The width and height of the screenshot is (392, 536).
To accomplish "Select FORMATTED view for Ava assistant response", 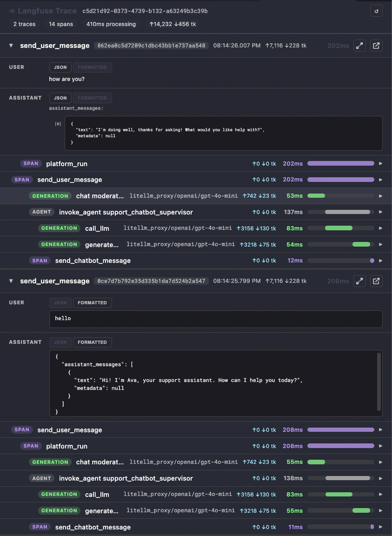I will (92, 342).
